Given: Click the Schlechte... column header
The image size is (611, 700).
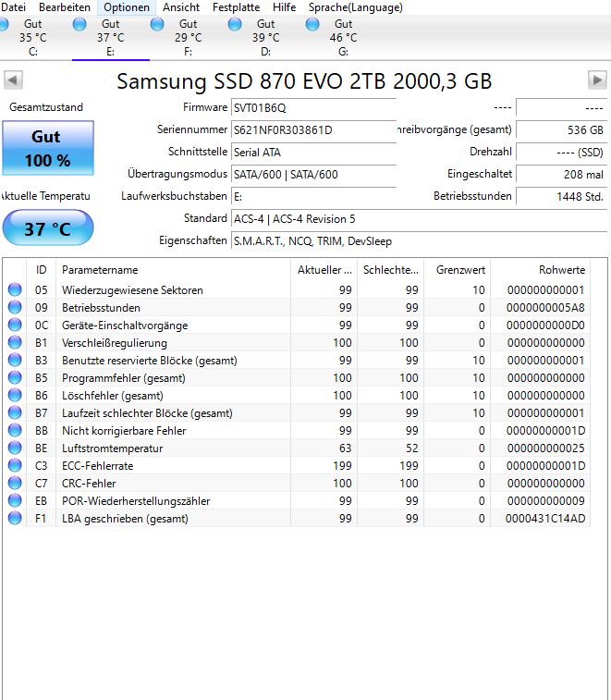Looking at the screenshot, I should coord(390,270).
